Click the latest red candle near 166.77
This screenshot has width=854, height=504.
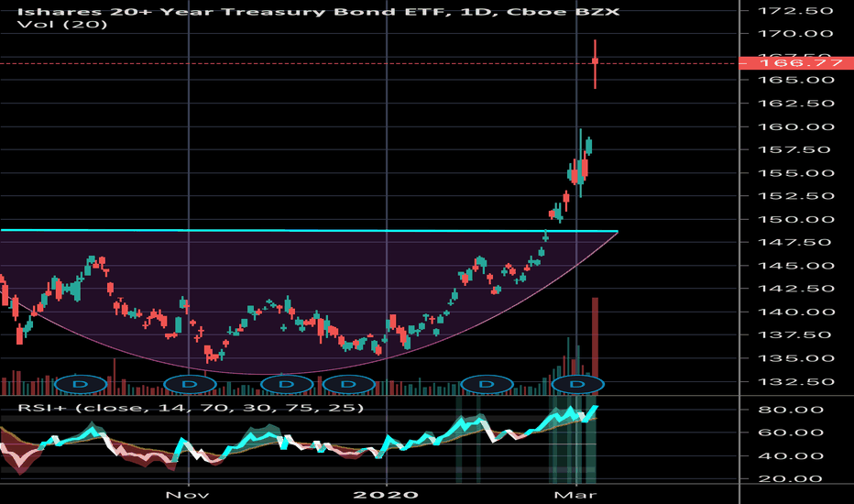tap(596, 64)
